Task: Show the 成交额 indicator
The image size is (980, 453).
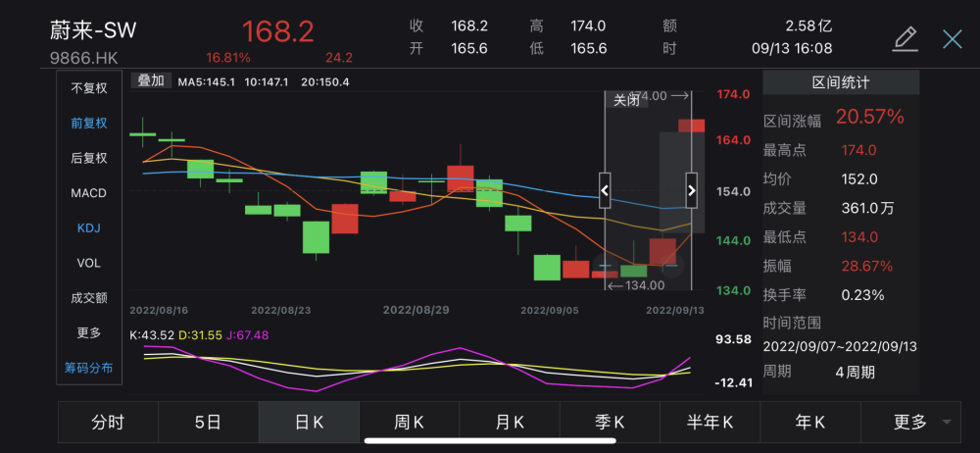Action: click(x=89, y=298)
